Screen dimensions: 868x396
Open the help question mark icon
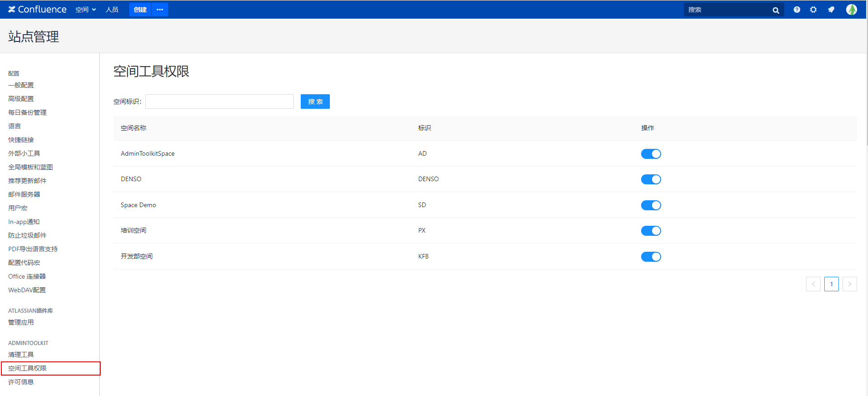(796, 10)
